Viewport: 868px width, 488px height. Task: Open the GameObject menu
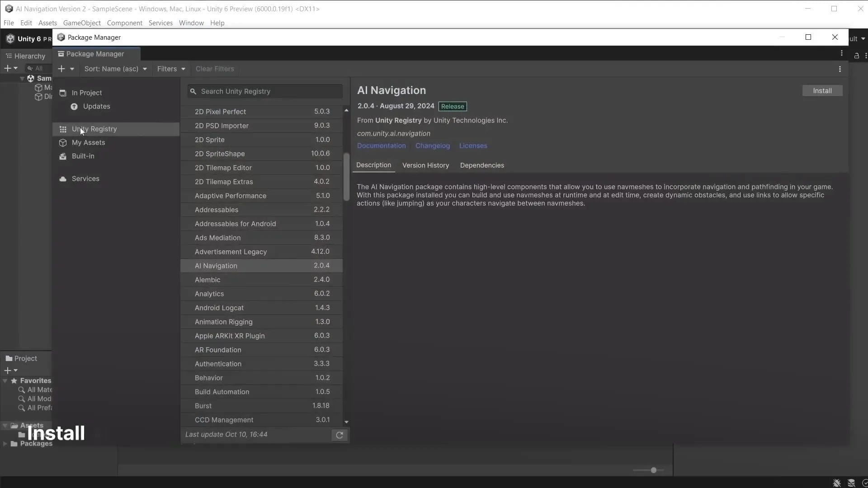point(82,23)
